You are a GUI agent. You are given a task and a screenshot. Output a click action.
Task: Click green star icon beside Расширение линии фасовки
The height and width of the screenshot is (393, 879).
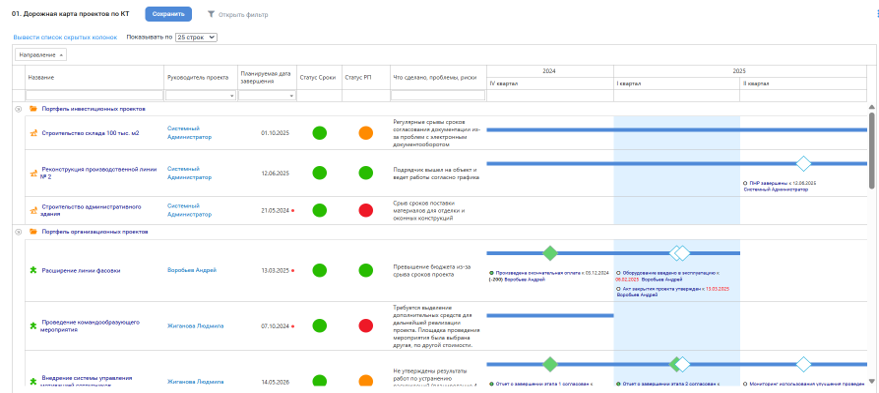(x=33, y=270)
